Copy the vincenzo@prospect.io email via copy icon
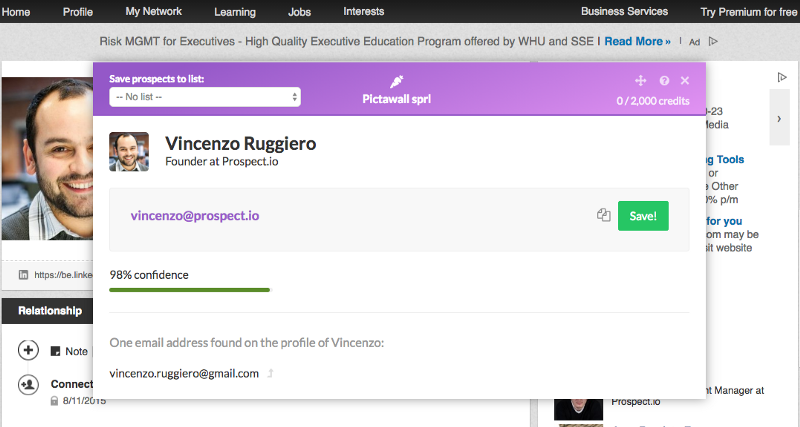800x427 pixels. tap(604, 215)
